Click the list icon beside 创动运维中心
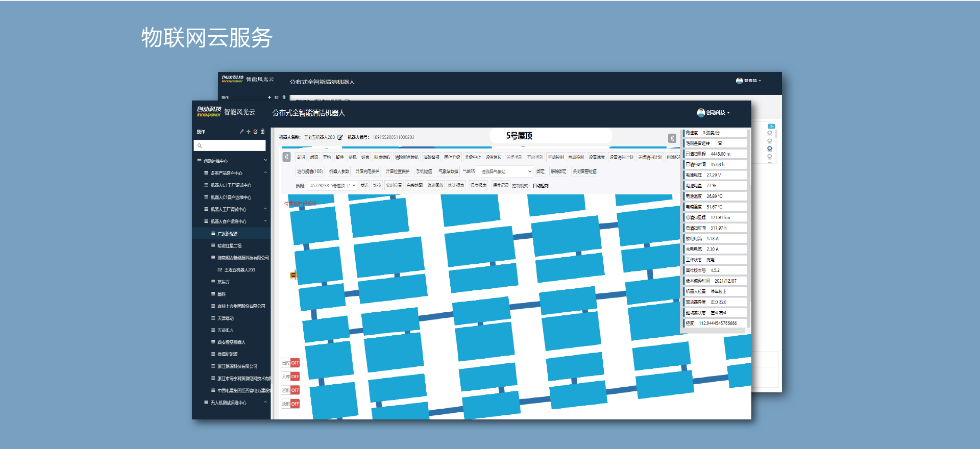Viewport: 980px width, 449px height. pyautogui.click(x=200, y=161)
